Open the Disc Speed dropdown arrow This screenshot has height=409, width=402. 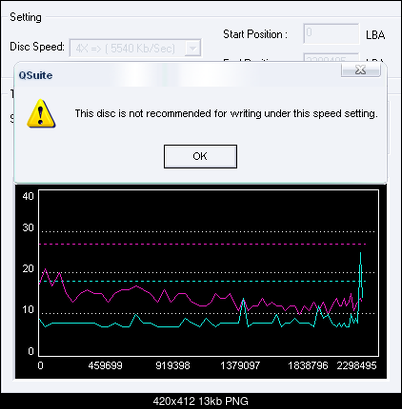pos(193,48)
